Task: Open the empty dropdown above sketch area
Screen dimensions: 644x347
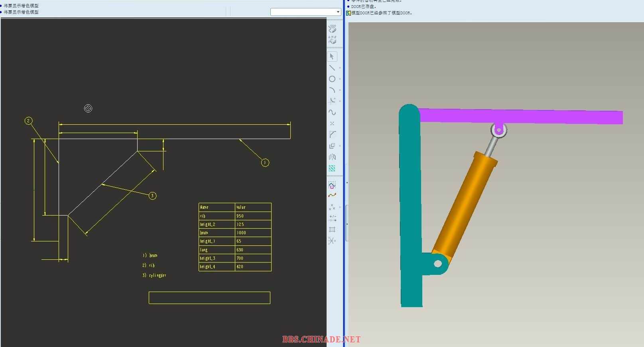Action: point(305,12)
